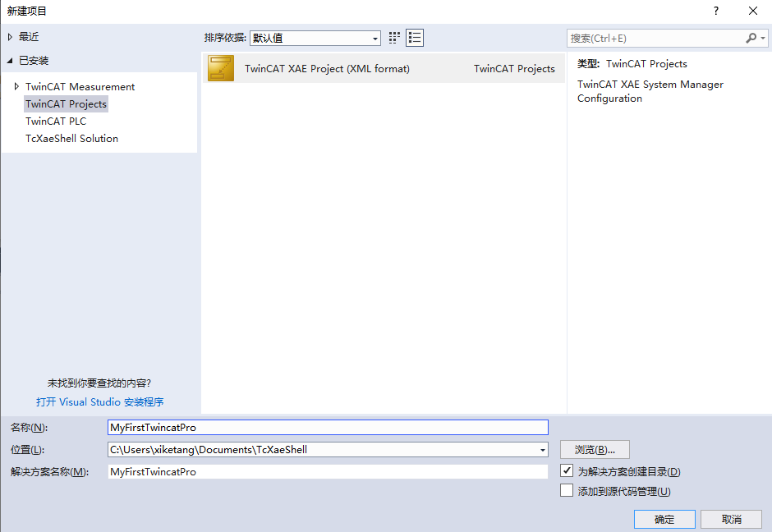This screenshot has width=772, height=532.
Task: Select TcXaeShell Solution category
Action: click(72, 138)
